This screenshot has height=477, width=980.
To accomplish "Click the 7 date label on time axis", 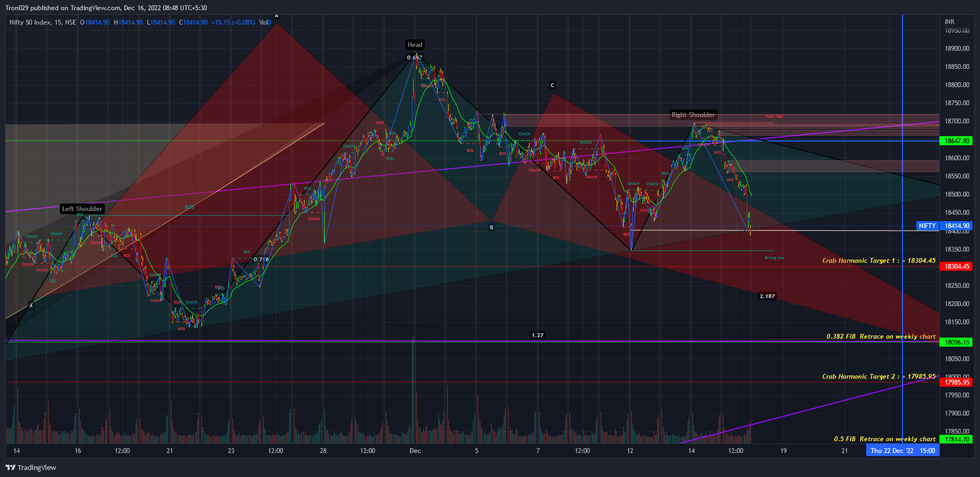I will pos(538,451).
